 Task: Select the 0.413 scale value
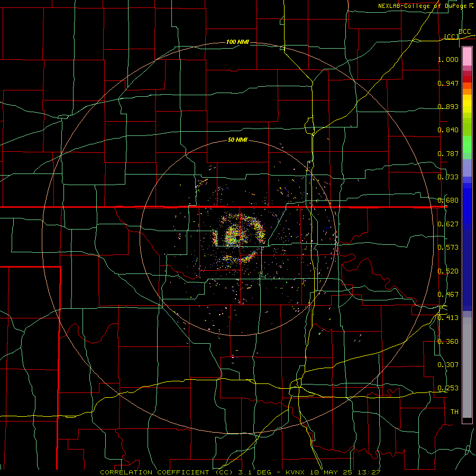coord(448,318)
